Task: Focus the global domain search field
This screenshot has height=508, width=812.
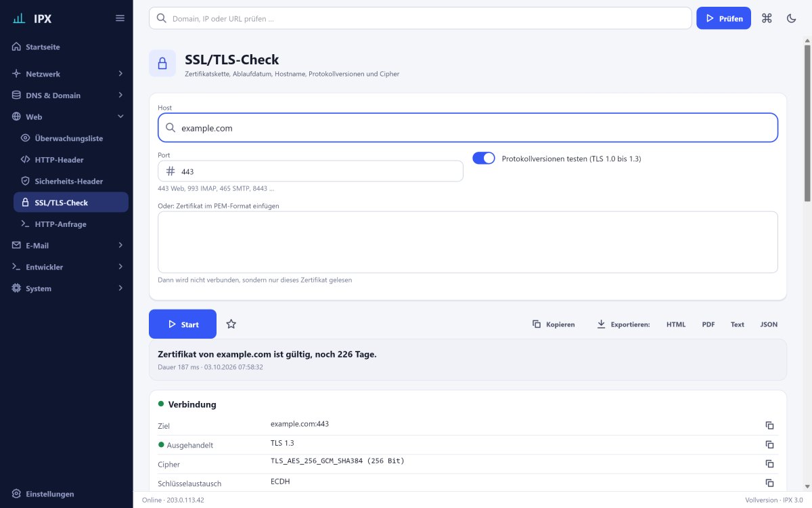Action: point(420,18)
